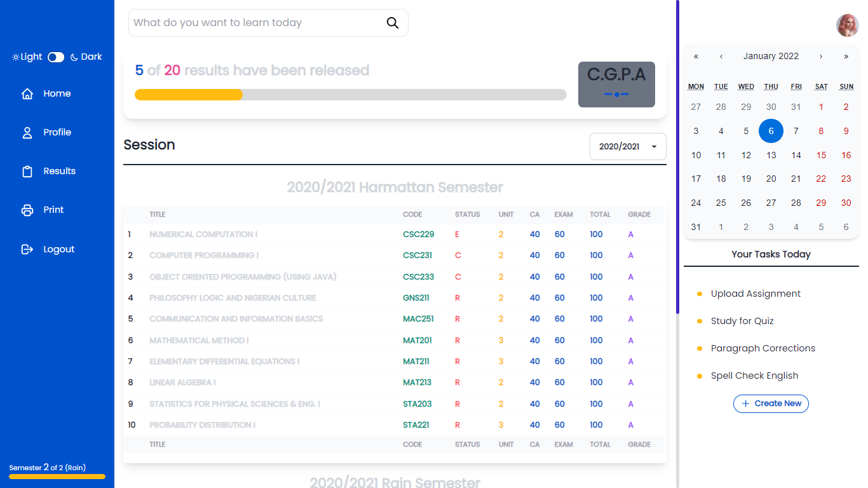This screenshot has height=488, width=868.
Task: Click the search magnifier icon
Action: click(392, 22)
